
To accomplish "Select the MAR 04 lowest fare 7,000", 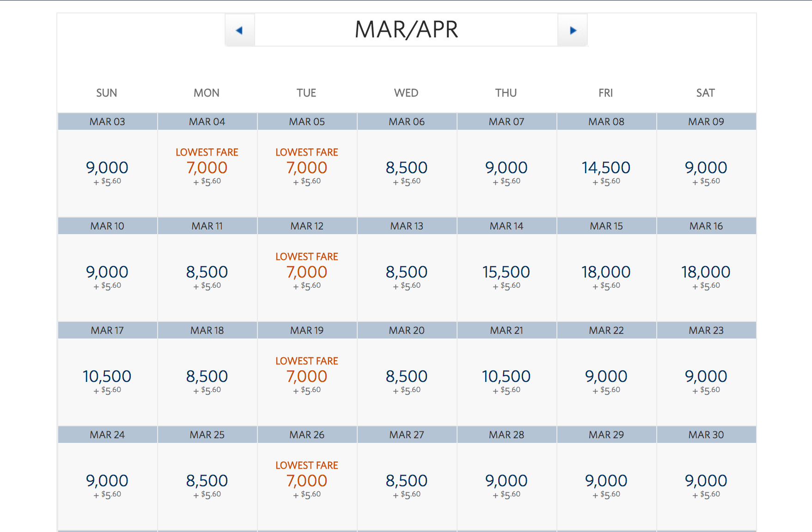I will pyautogui.click(x=207, y=168).
